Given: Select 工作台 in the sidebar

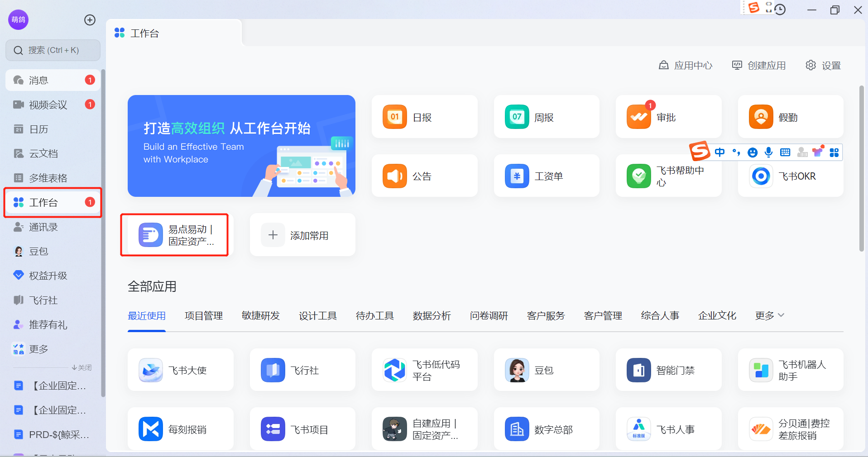Looking at the screenshot, I should click(x=53, y=202).
